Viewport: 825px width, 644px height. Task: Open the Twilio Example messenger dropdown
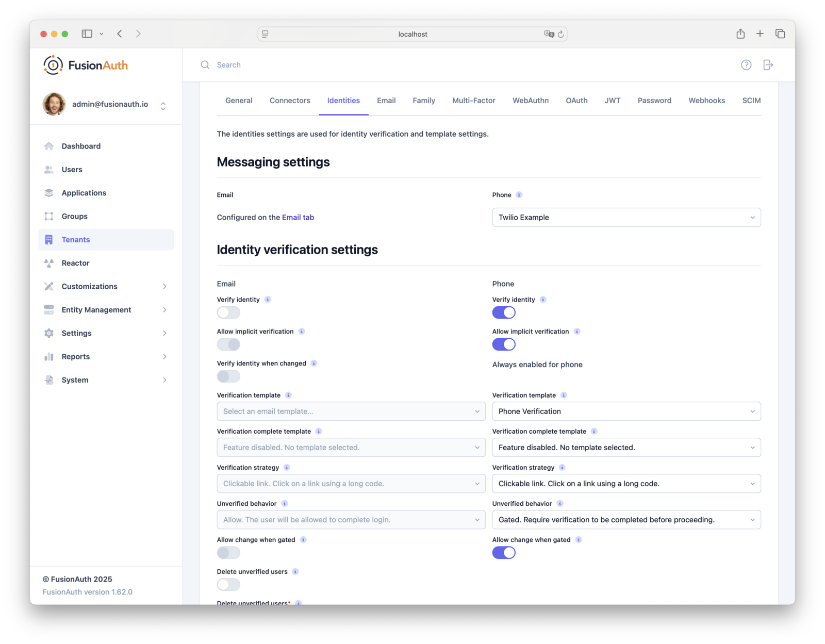tap(626, 218)
